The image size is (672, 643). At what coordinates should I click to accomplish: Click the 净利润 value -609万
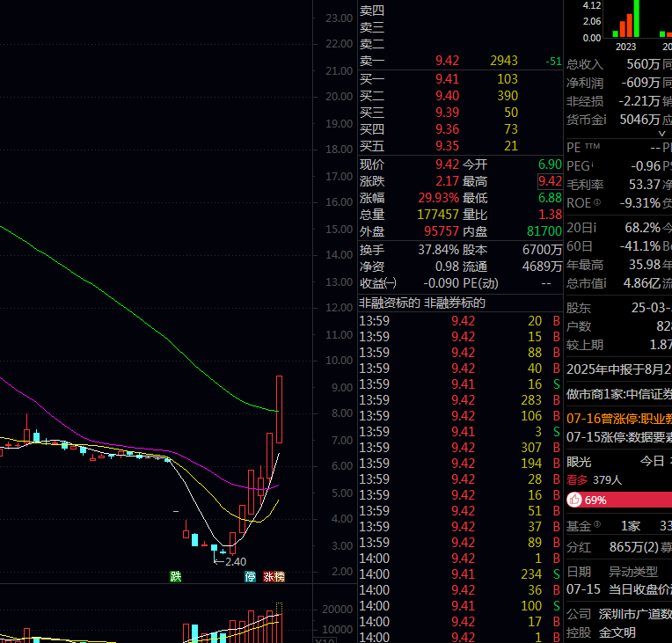640,83
